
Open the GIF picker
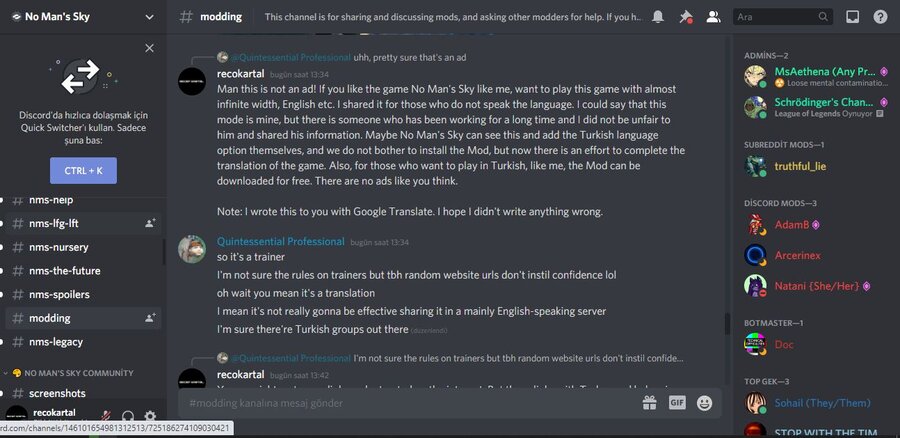click(677, 403)
